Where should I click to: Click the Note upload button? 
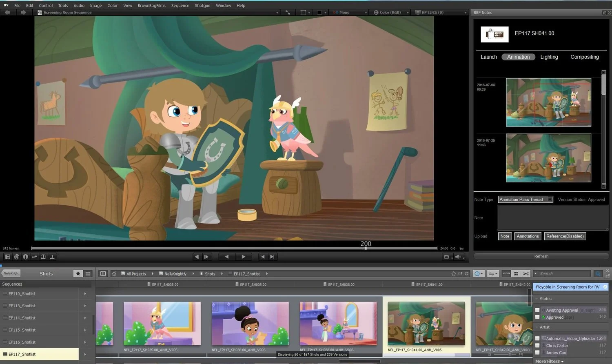505,236
